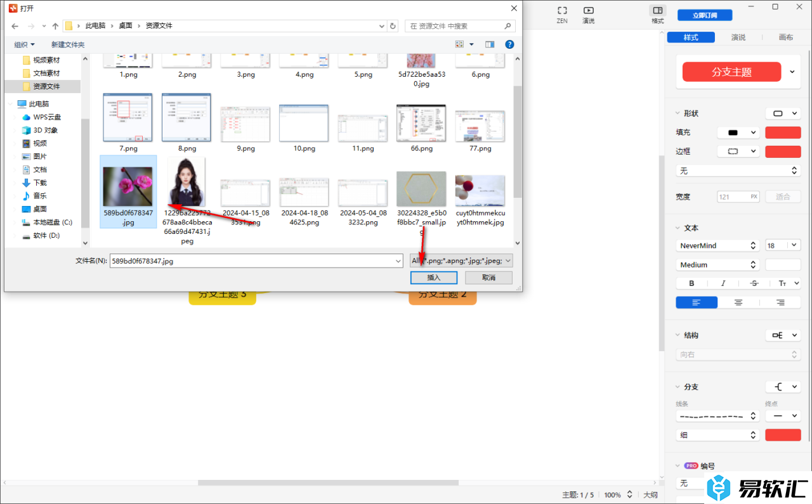Collapse the 形状 section
812x504 pixels.
(678, 113)
